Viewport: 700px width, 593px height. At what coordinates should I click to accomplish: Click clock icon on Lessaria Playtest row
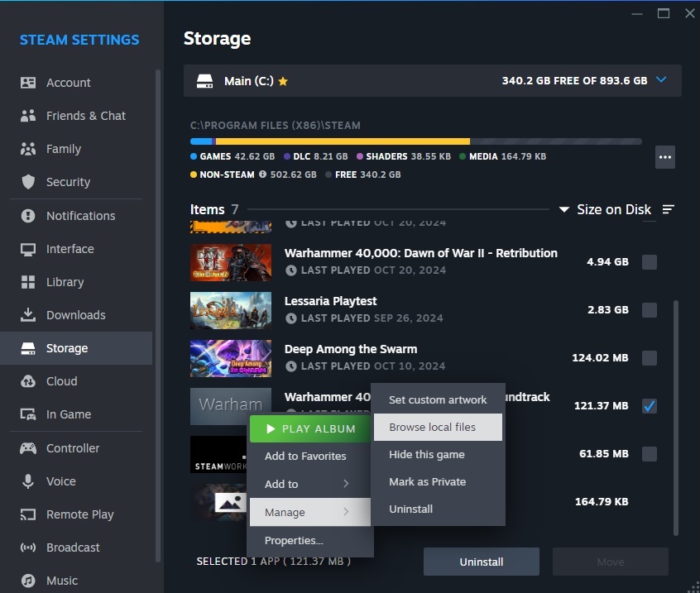(x=291, y=318)
